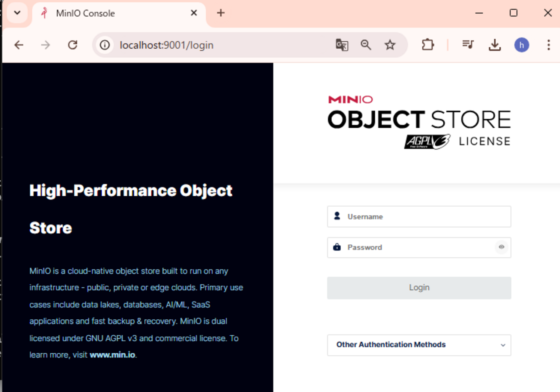Screen dimensions: 560x392
Task: Open the translate page icon
Action: click(342, 45)
